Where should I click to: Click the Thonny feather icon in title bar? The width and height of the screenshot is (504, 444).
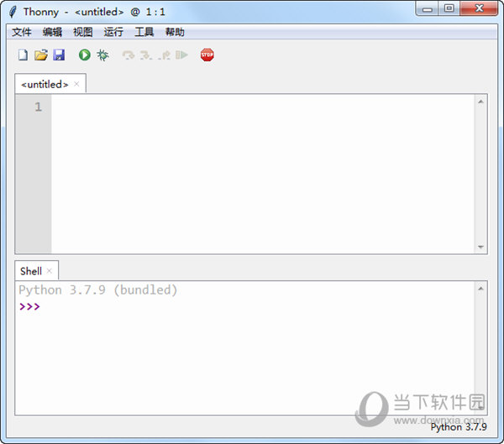pos(13,12)
